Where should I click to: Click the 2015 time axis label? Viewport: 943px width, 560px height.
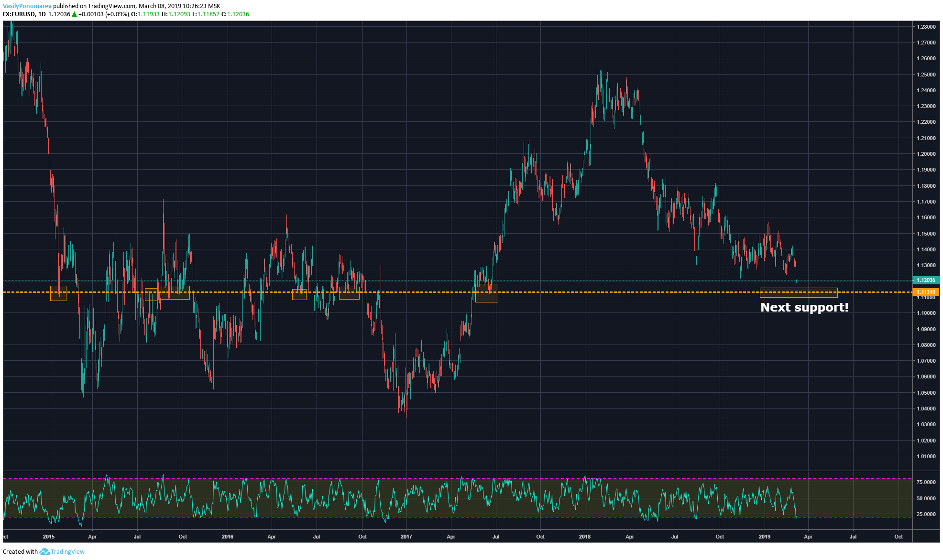point(49,537)
